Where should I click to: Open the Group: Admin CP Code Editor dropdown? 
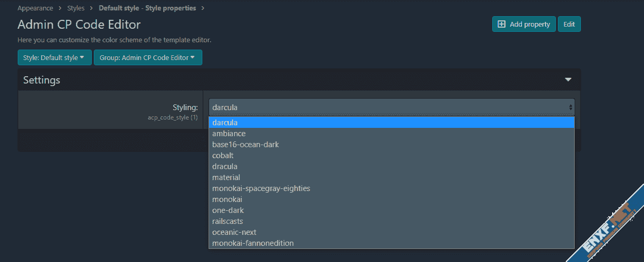coord(148,57)
